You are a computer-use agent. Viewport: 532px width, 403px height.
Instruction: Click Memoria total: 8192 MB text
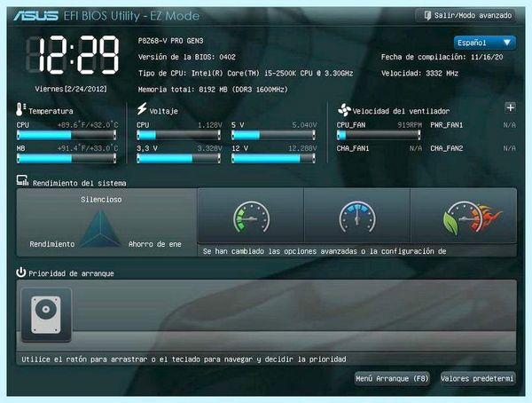(213, 90)
